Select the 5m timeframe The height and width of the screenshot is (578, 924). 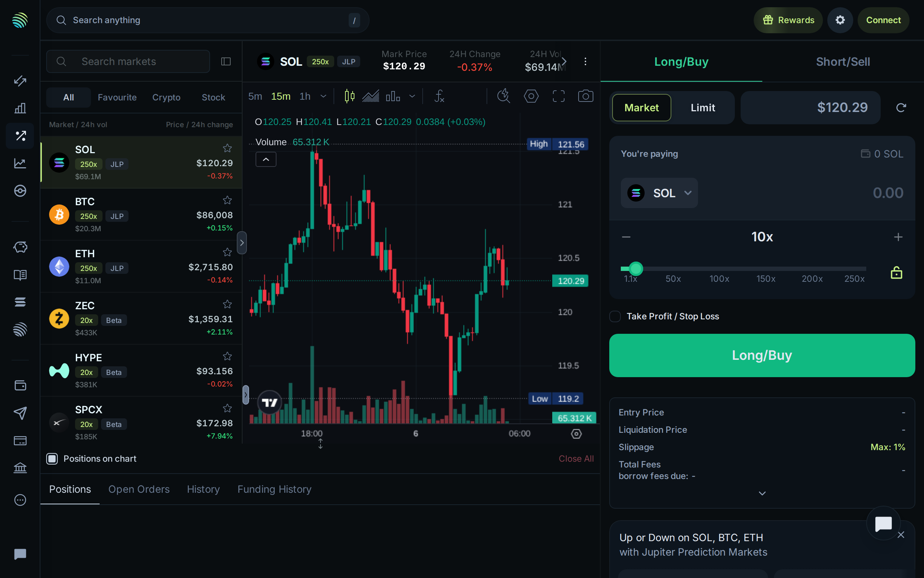[255, 96]
